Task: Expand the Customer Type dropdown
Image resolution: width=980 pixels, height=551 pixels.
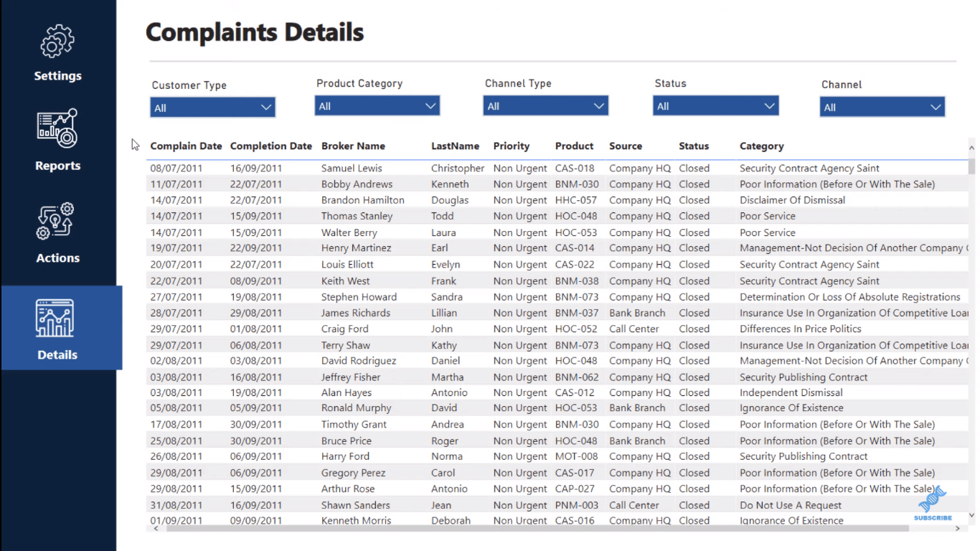Action: pyautogui.click(x=212, y=108)
